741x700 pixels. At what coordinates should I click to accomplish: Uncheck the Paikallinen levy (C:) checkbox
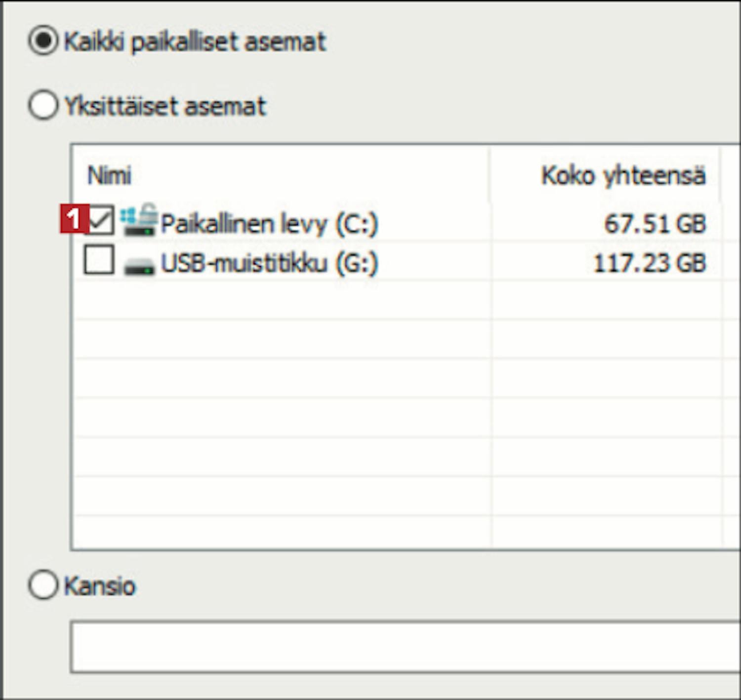pos(100,221)
